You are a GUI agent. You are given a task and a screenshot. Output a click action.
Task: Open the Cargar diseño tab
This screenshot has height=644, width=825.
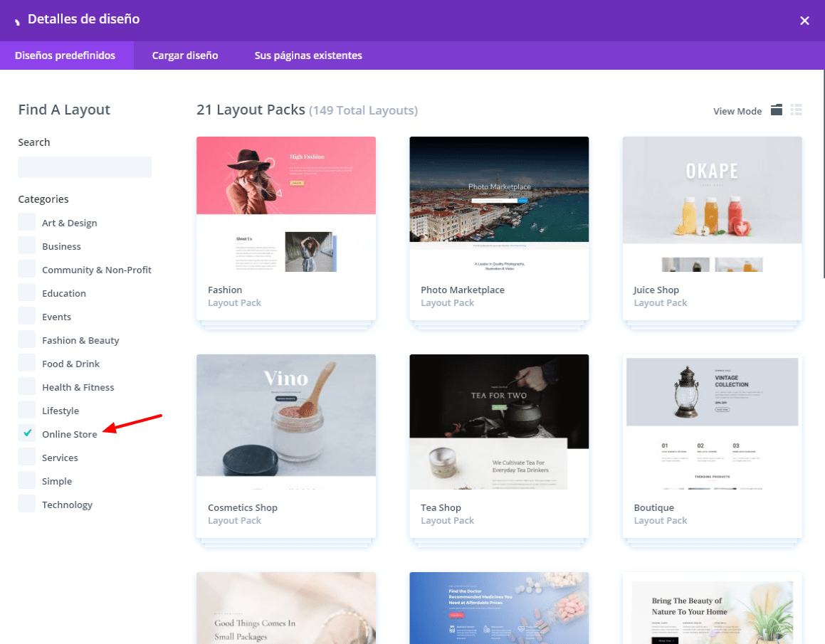pyautogui.click(x=184, y=56)
